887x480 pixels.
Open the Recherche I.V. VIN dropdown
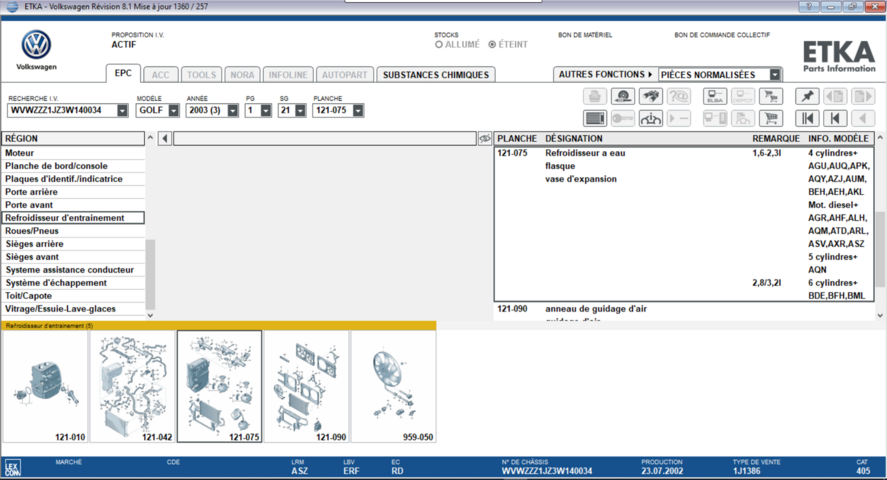122,110
